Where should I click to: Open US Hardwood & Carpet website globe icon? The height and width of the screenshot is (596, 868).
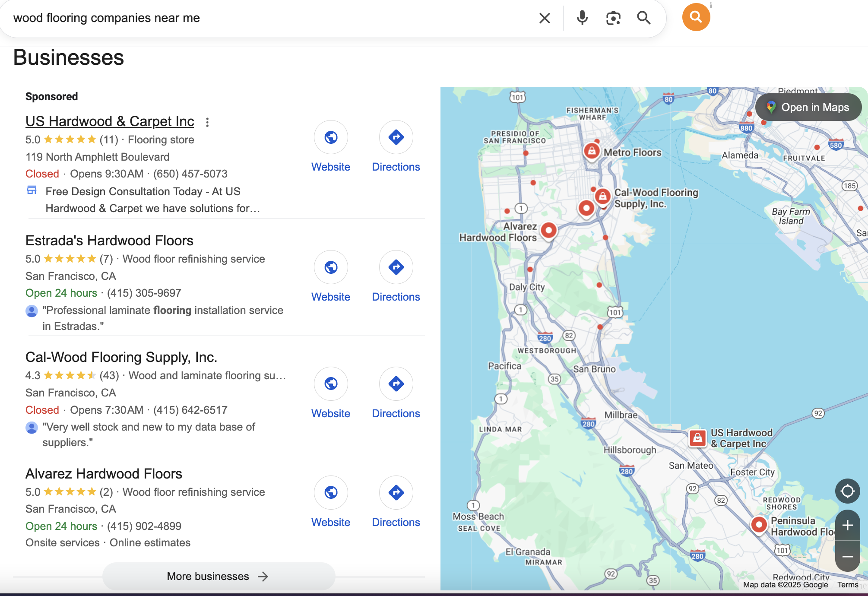coord(331,137)
